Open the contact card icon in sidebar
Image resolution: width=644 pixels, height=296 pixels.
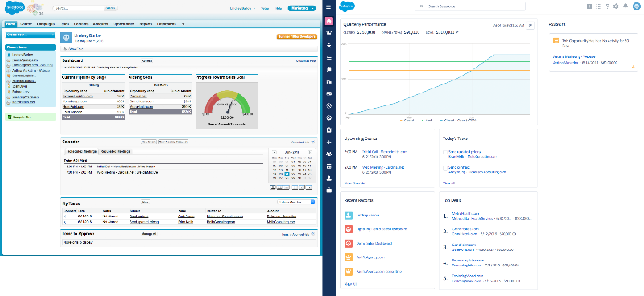point(328,93)
